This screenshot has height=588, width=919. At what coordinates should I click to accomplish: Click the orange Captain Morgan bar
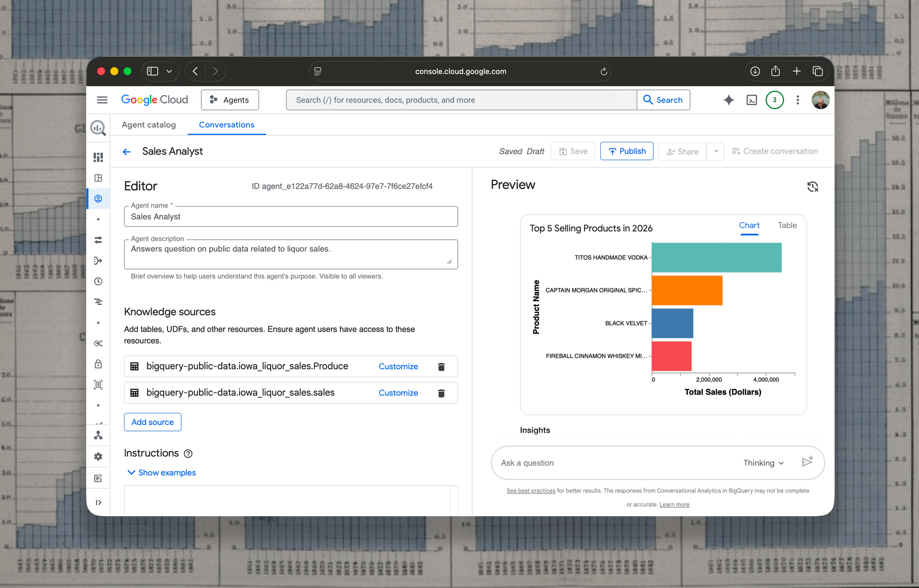pos(687,290)
